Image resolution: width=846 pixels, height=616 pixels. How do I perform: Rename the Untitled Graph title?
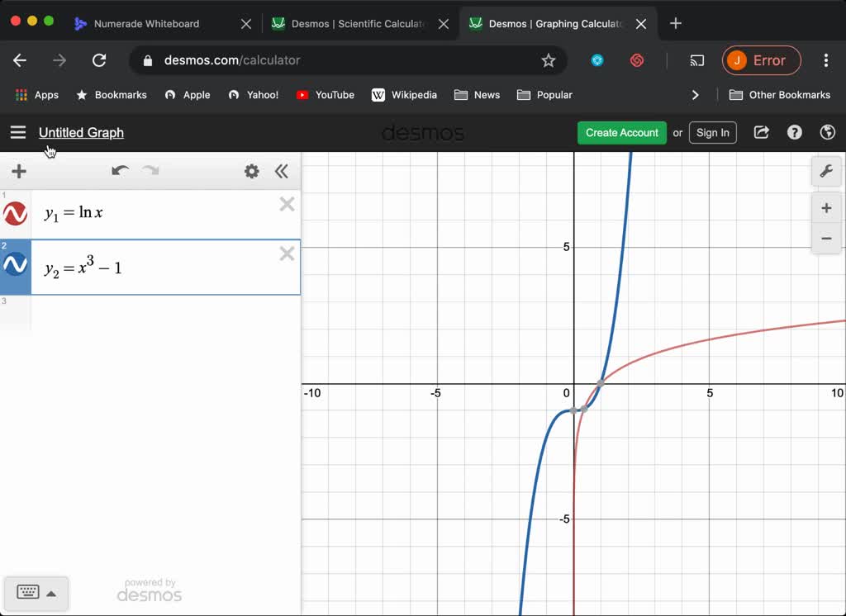(x=81, y=132)
